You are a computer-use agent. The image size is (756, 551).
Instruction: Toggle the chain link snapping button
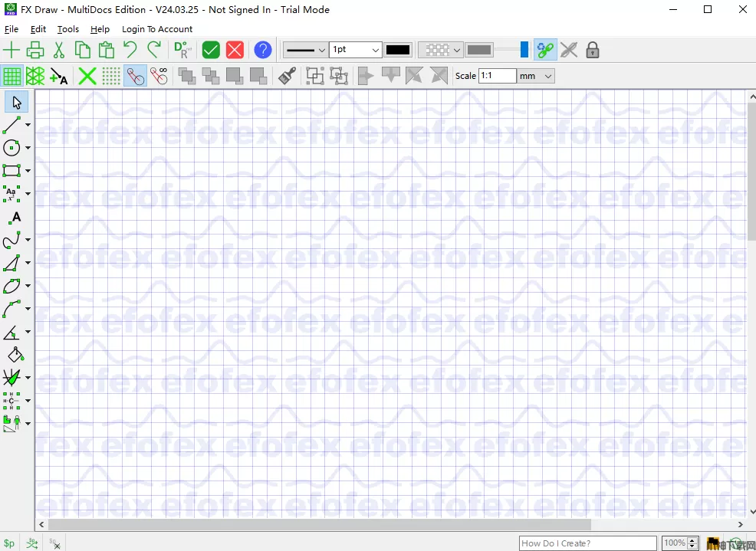click(x=545, y=51)
